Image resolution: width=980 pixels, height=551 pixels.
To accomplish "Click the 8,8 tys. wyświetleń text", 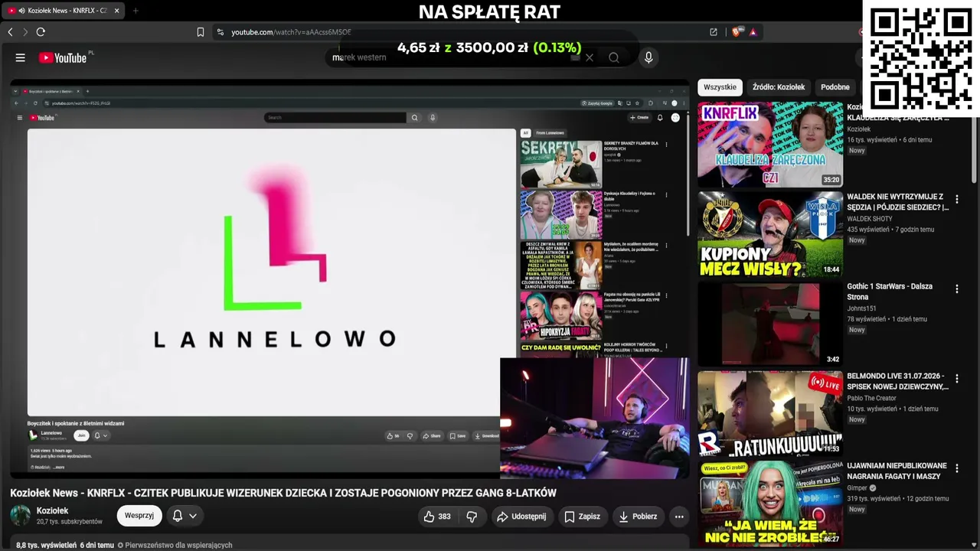I will (x=46, y=545).
